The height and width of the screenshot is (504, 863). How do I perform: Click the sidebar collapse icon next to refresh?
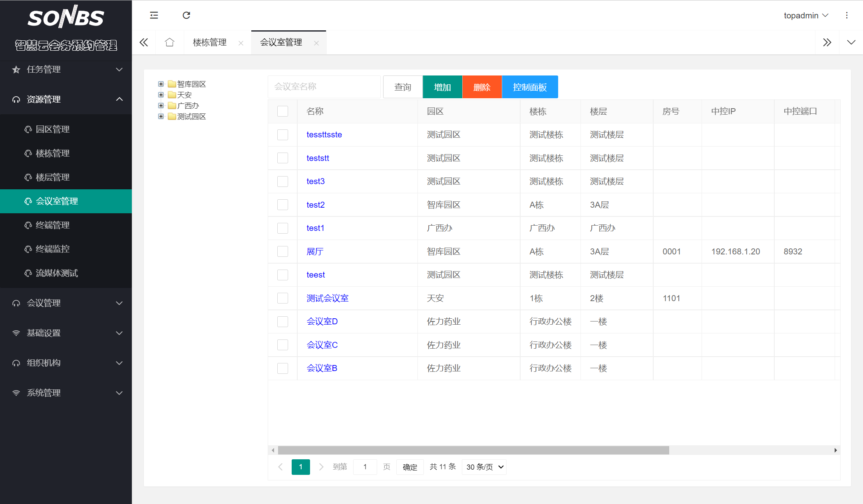pos(154,15)
